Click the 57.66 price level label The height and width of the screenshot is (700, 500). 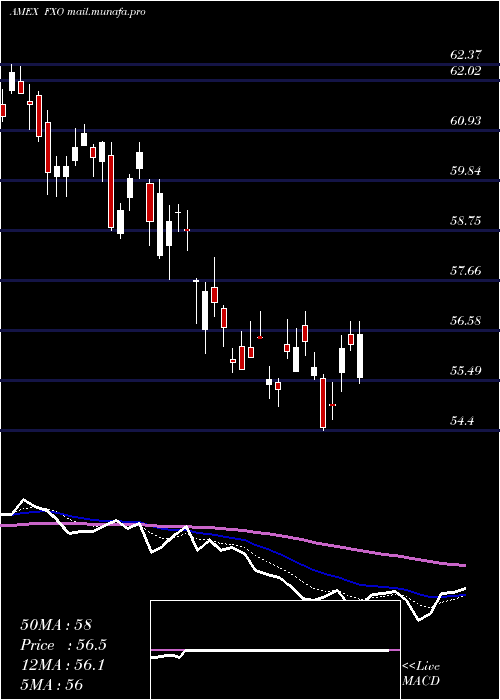(466, 270)
